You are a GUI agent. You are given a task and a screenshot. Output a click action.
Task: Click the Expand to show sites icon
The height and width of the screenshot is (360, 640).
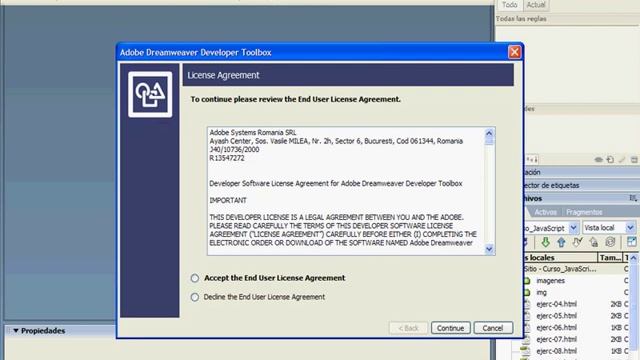631,242
